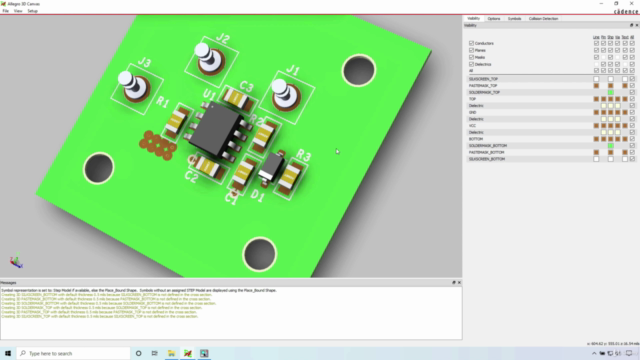Select diode D1 component in 3D canvas

tap(270, 168)
